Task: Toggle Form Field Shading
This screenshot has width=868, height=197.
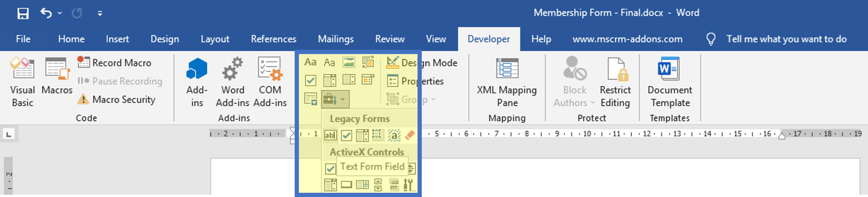Action: point(394,136)
